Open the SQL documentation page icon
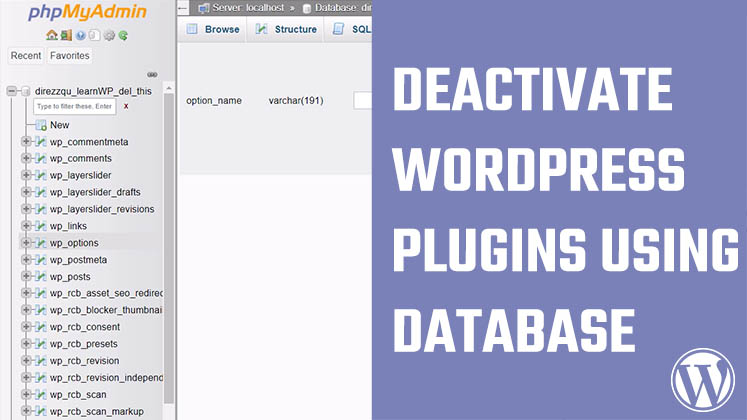Viewport: 747px width, 420px height. pyautogui.click(x=95, y=35)
